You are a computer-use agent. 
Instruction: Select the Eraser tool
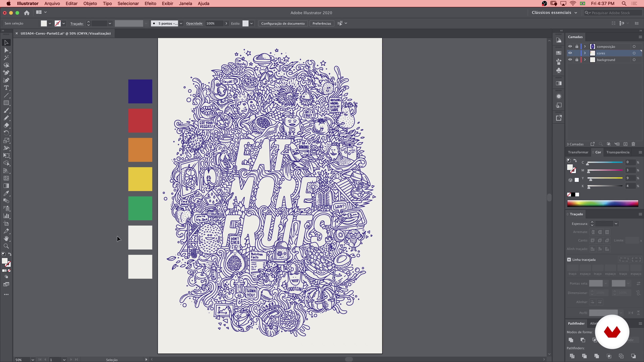coord(6,125)
